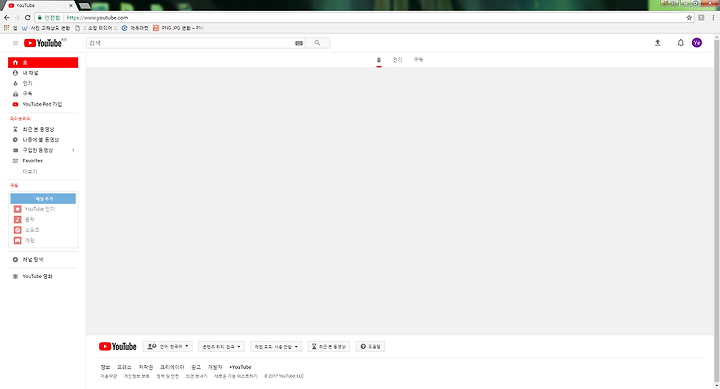This screenshot has width=720, height=389.
Task: Click the address bar URL
Action: click(x=97, y=17)
